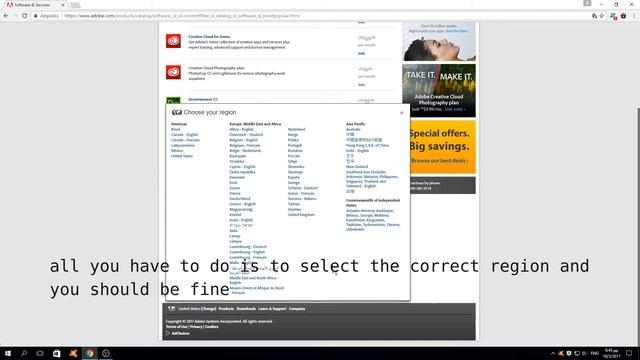This screenshot has height=360, width=640.
Task: Select Luxembourg - Deutsch region
Action: pos(248,247)
